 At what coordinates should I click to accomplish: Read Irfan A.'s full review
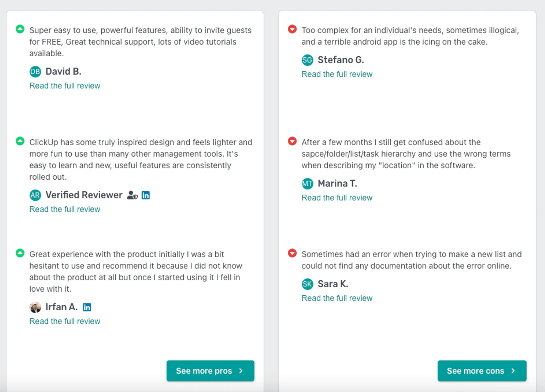(x=65, y=321)
